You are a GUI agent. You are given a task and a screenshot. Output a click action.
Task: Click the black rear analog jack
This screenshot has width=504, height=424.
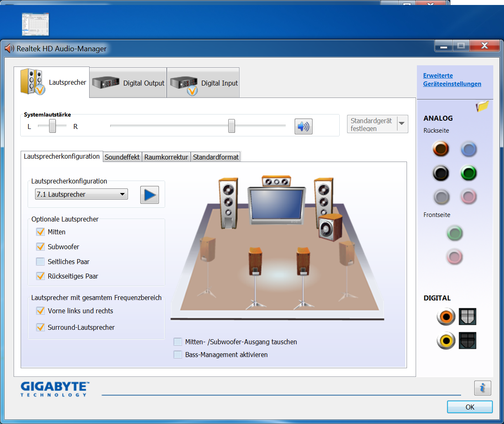440,173
